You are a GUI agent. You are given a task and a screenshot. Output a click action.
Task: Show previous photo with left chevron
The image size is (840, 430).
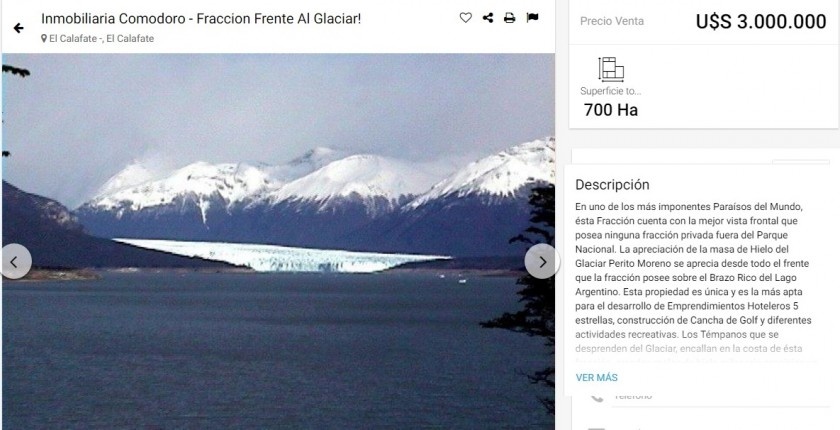(x=14, y=261)
